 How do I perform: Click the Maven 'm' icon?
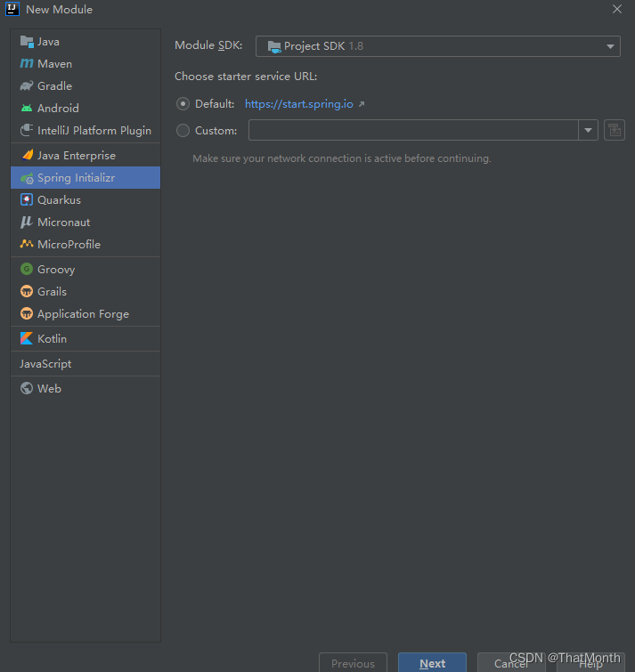coord(27,64)
